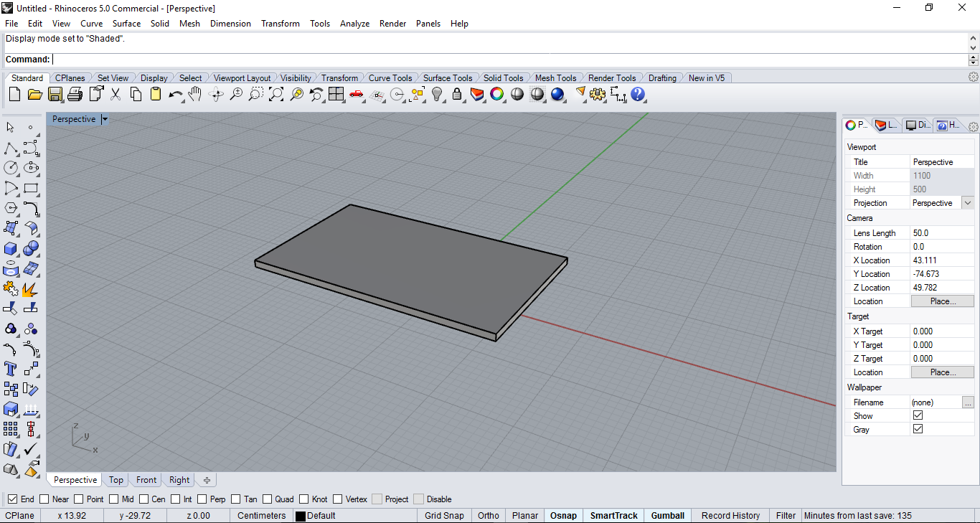
Task: Click the camera Location Place button
Action: pos(942,301)
